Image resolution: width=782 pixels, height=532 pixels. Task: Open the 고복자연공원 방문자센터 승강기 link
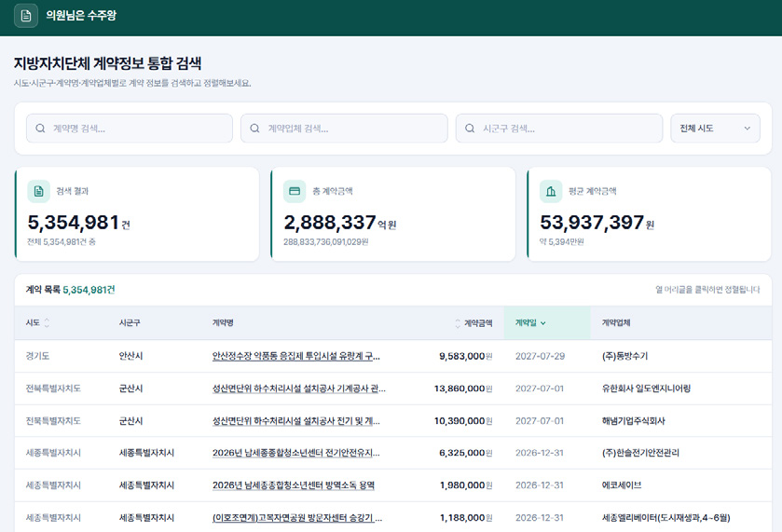pyautogui.click(x=297, y=517)
